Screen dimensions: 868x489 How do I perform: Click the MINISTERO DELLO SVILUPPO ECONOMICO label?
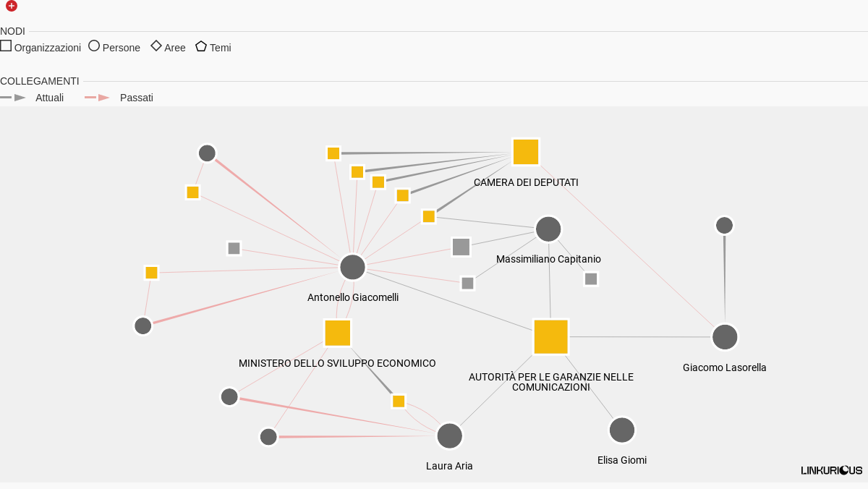click(x=337, y=363)
